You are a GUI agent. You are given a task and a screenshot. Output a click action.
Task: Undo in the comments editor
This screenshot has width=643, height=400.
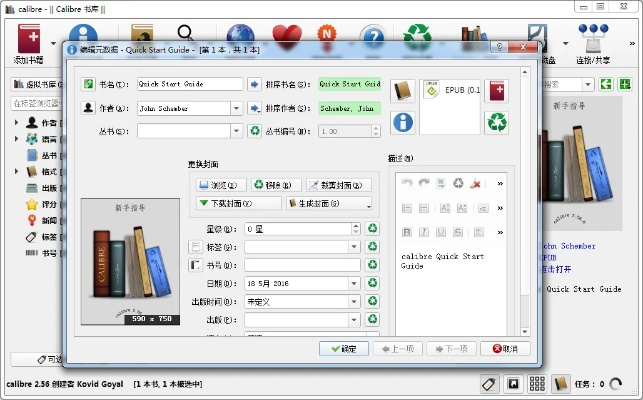coord(406,183)
